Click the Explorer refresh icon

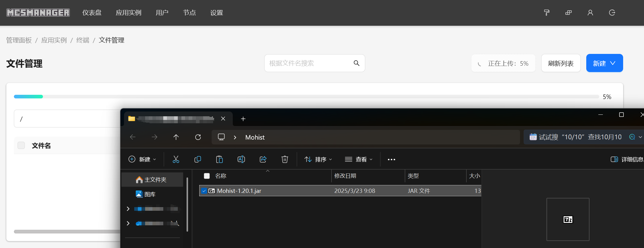[x=198, y=137]
